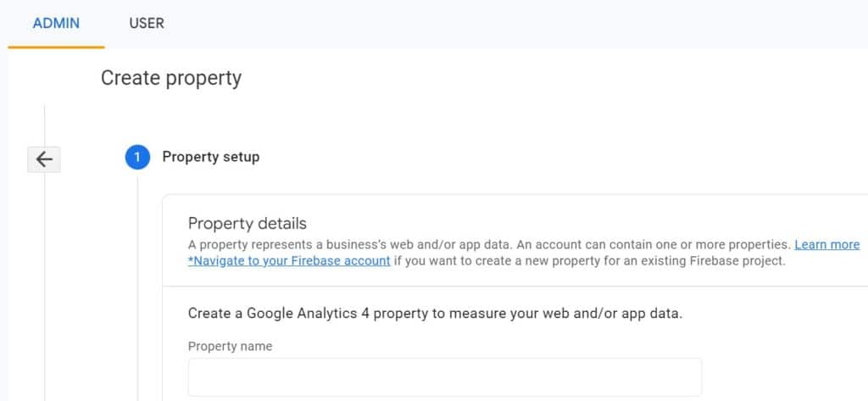Click the Property details section heading
The height and width of the screenshot is (401, 868).
[x=248, y=224]
